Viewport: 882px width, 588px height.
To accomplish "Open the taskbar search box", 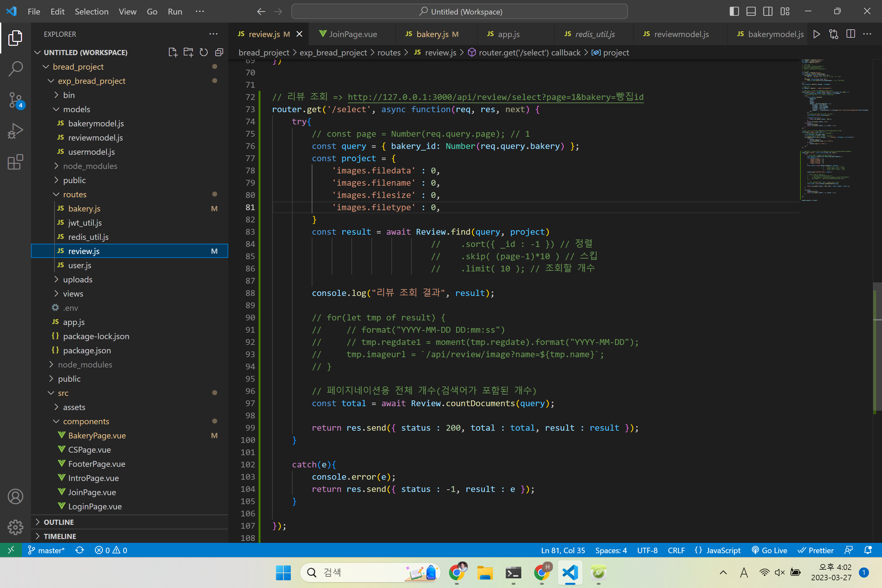I will [x=369, y=572].
